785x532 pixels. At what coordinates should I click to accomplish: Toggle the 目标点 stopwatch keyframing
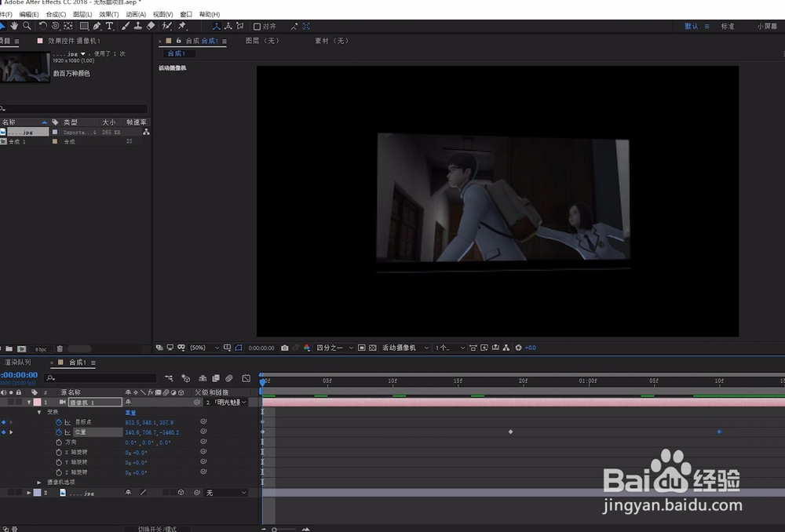pyautogui.click(x=59, y=422)
